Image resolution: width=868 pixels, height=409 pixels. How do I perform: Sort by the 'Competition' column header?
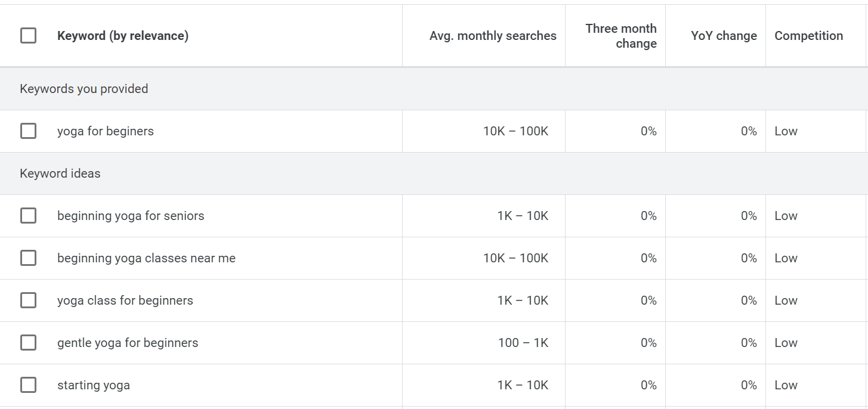(x=808, y=35)
